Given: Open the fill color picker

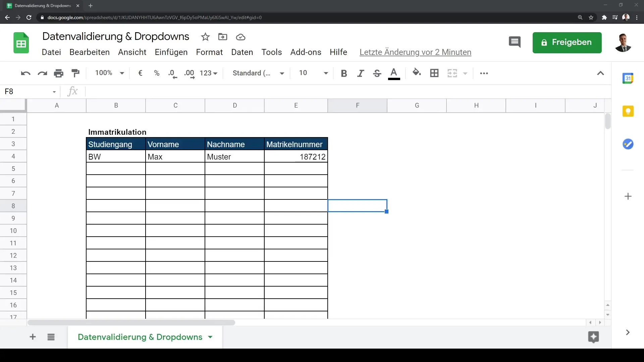Looking at the screenshot, I should (x=417, y=72).
